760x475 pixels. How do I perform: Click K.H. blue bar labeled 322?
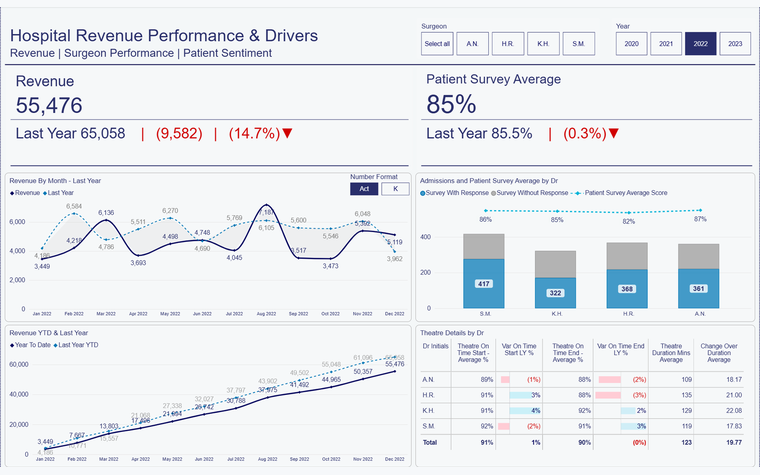tap(555, 293)
